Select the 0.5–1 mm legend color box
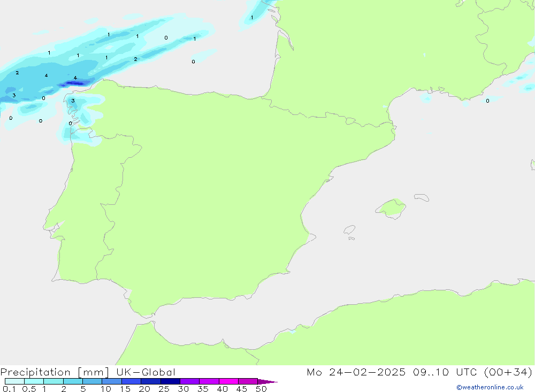This screenshot has width=535, height=392. (x=34, y=381)
